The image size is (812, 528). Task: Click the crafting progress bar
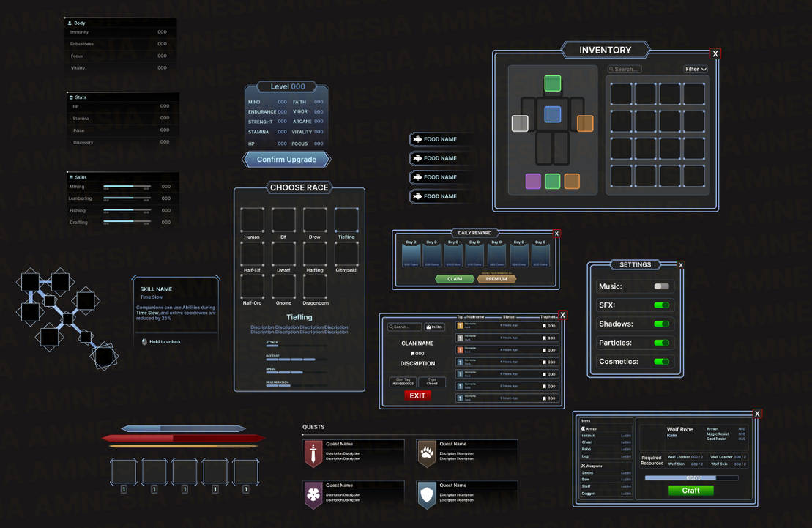(691, 477)
